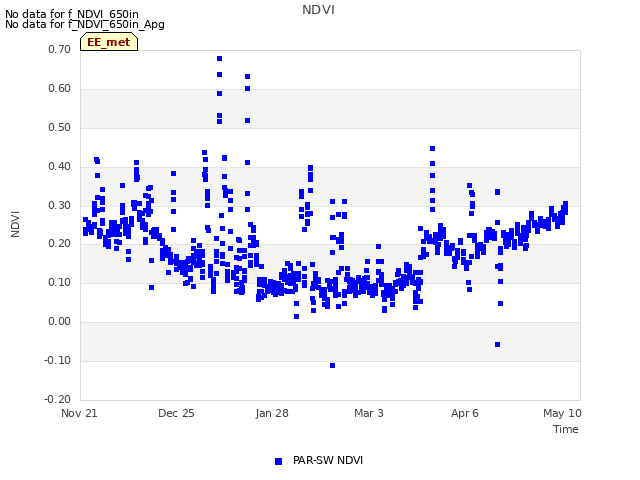Click the 0.60 y-axis tick label

coord(60,89)
